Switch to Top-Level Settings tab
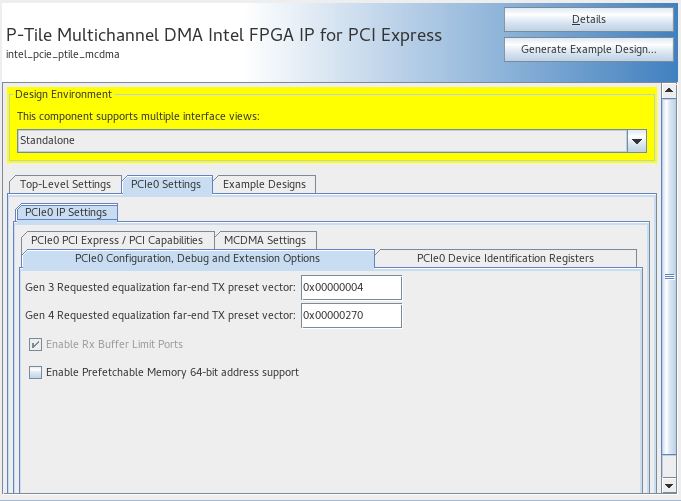This screenshot has width=681, height=501. pyautogui.click(x=65, y=184)
